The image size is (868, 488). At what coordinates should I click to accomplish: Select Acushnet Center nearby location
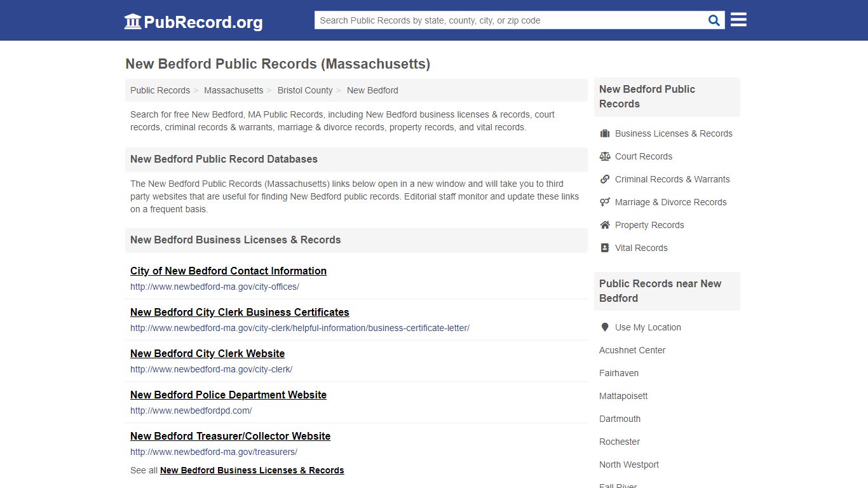click(x=632, y=350)
